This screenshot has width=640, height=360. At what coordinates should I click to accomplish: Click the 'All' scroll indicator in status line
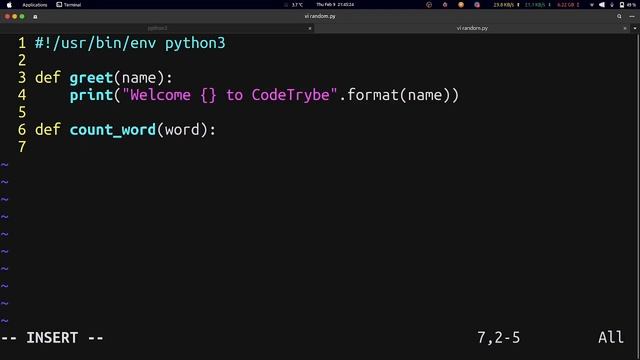(x=611, y=338)
